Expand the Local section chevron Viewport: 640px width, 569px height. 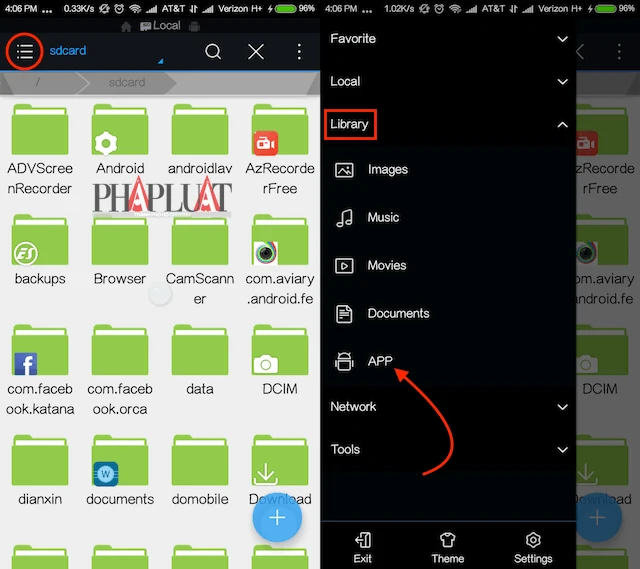coord(562,82)
